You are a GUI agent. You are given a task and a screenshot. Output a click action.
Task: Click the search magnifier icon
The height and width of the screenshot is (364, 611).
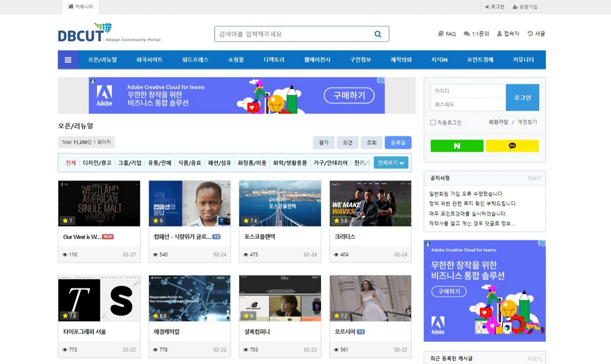(x=378, y=34)
